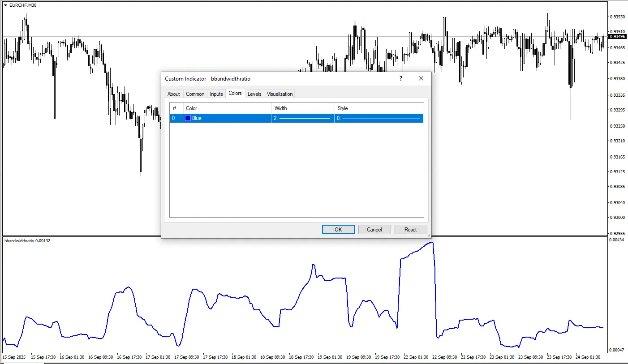The height and width of the screenshot is (364, 628).
Task: Switch to the Visualization tab
Action: 280,94
